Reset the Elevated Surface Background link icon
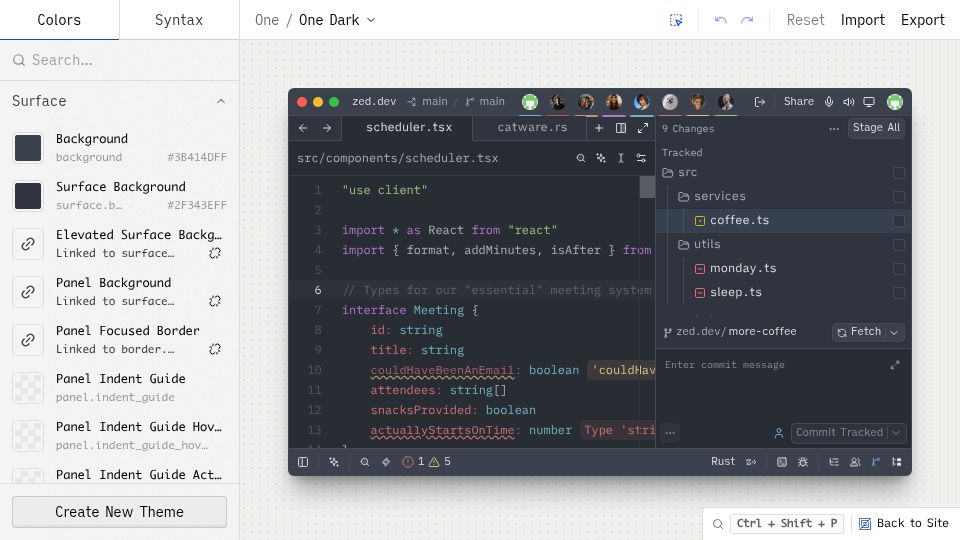960x540 pixels. click(x=215, y=253)
